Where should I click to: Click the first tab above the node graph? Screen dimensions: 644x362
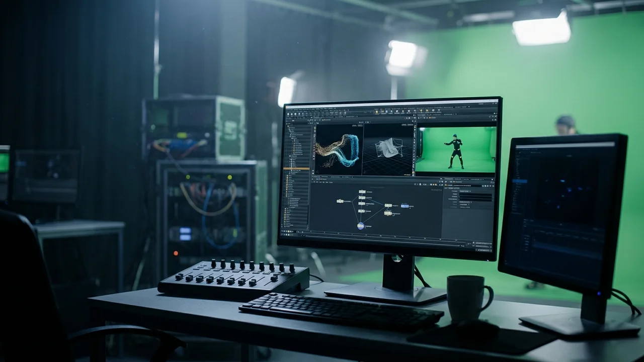click(x=316, y=177)
